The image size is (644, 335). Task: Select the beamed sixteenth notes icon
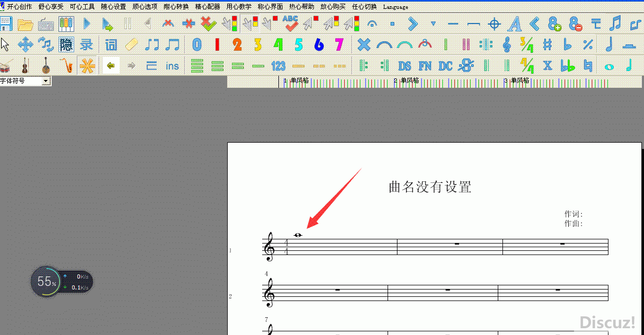616,24
